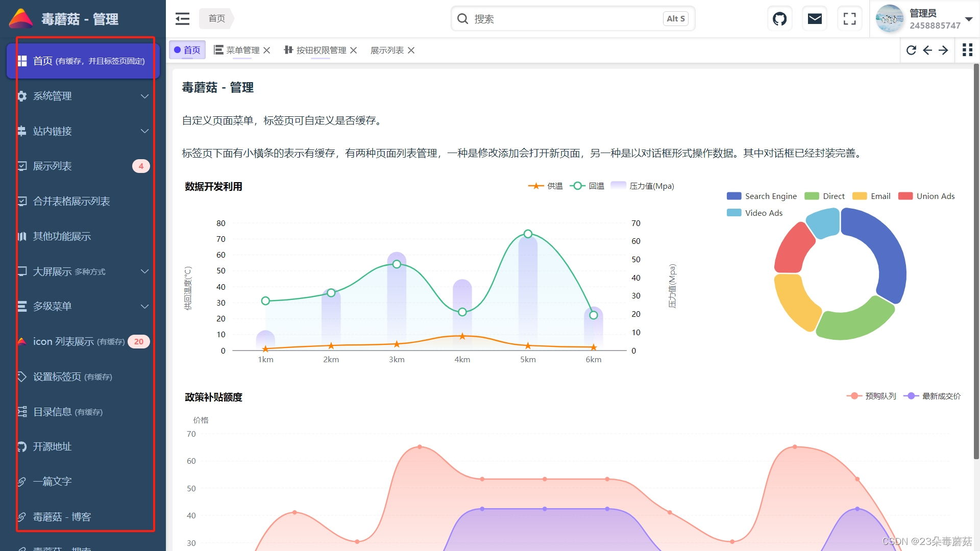This screenshot has width=980, height=551.
Task: Click the email envelope icon
Action: coord(814,18)
